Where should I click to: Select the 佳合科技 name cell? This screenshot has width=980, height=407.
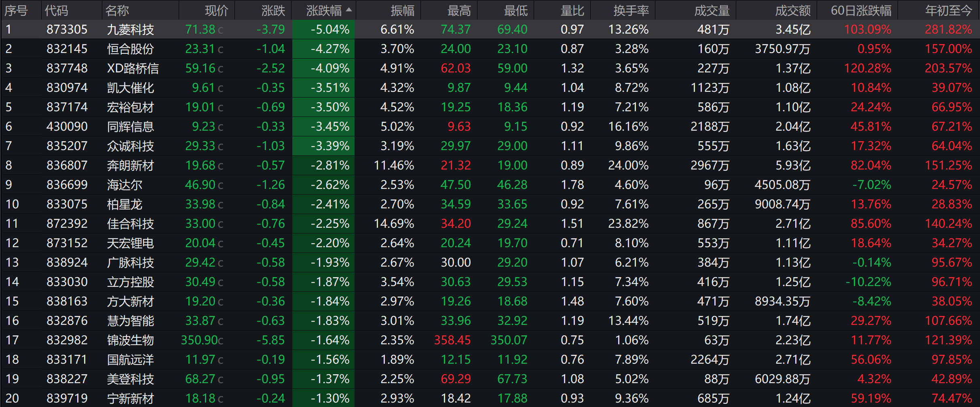(131, 224)
